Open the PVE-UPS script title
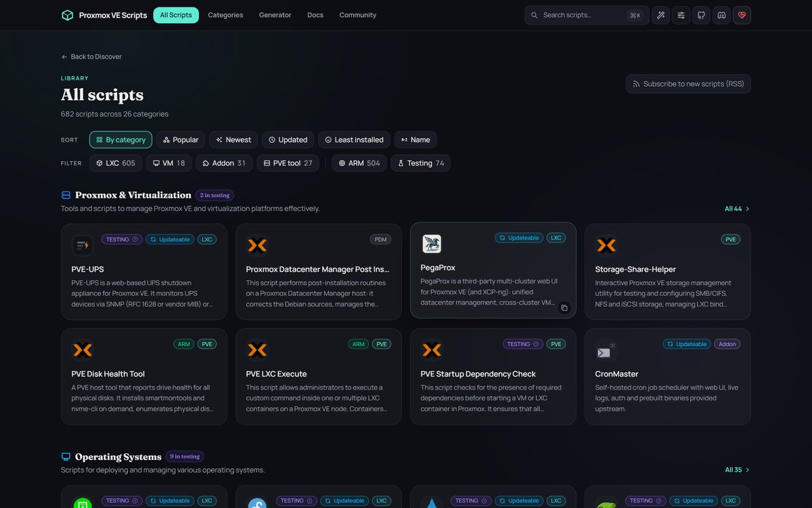 click(88, 269)
